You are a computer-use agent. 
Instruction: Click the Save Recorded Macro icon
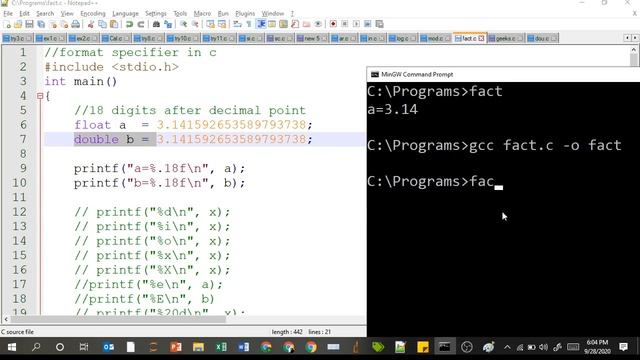pyautogui.click(x=379, y=24)
